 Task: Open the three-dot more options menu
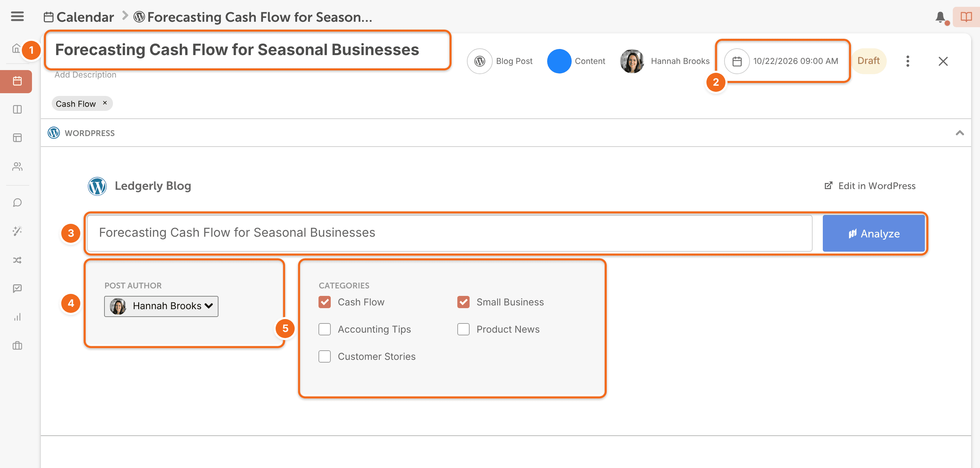click(x=908, y=61)
